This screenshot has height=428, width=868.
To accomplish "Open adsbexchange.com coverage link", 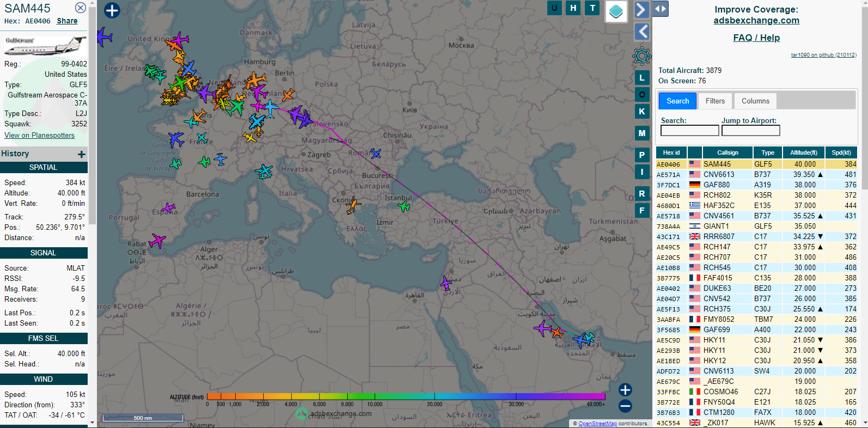I will [756, 20].
